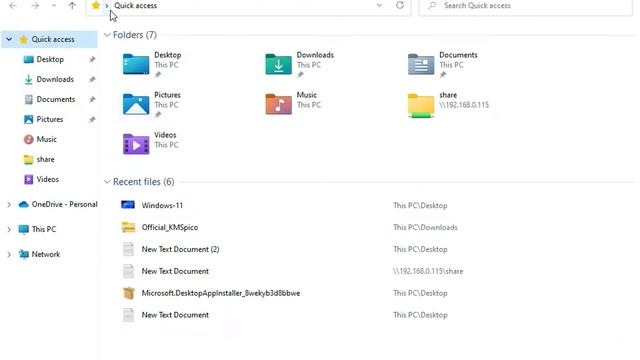Screen dimensions: 640x360
Task: Refresh the Quick access view
Action: coord(400,5)
